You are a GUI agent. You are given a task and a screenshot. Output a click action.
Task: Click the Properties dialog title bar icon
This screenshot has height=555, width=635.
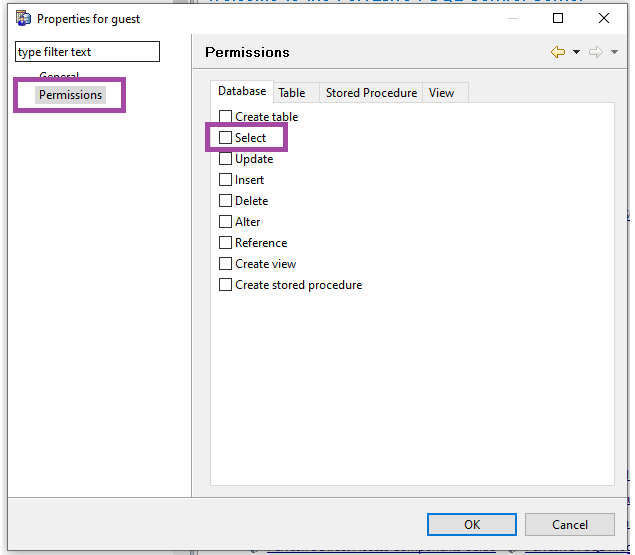(23, 18)
